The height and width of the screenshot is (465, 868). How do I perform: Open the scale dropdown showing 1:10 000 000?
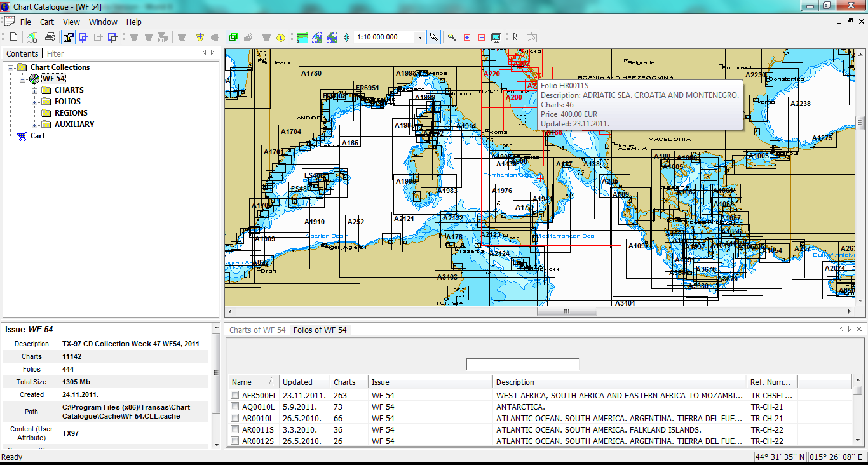tap(419, 37)
